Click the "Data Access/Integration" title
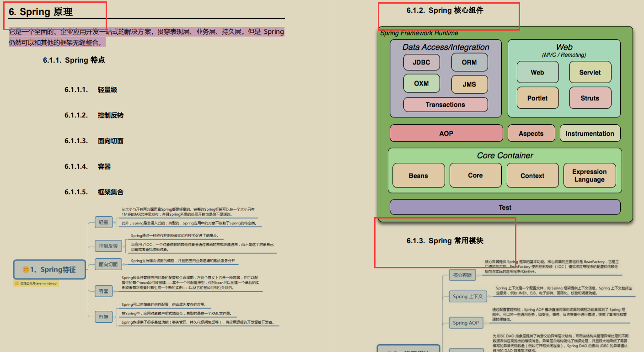 [446, 47]
